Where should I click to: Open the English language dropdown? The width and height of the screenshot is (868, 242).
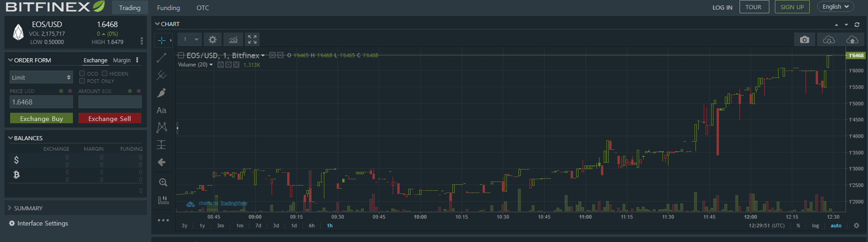click(835, 6)
